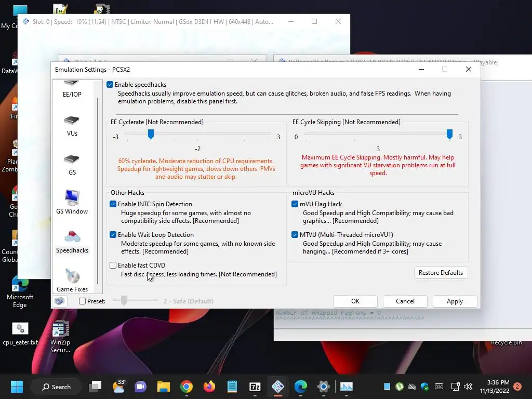The image size is (532, 399).
Task: Launch Google Chrome from the taskbar
Action: [187, 387]
